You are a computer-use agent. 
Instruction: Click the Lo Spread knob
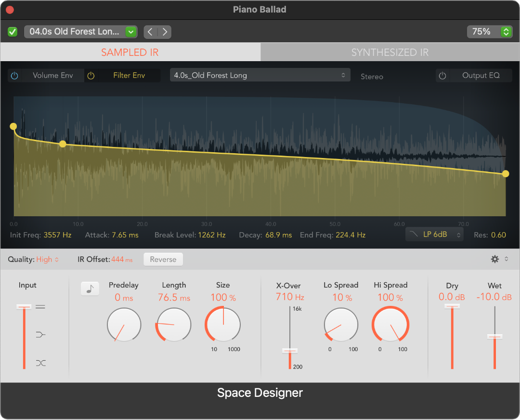(341, 325)
